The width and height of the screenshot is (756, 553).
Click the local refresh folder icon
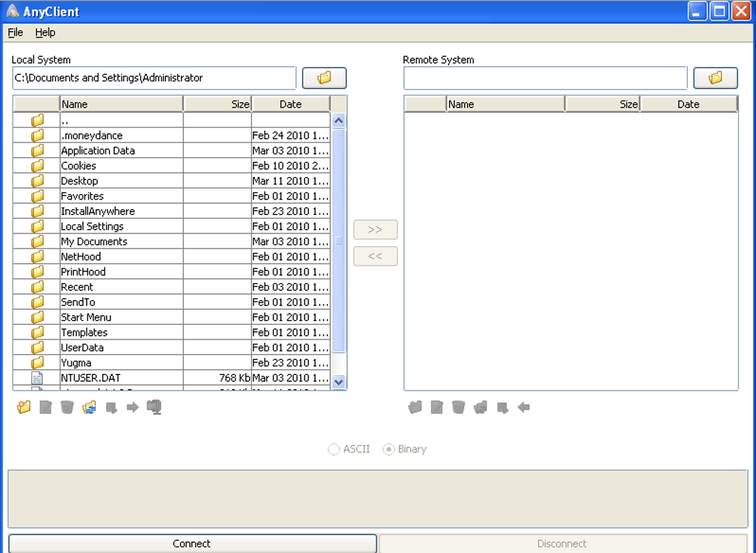tap(89, 408)
